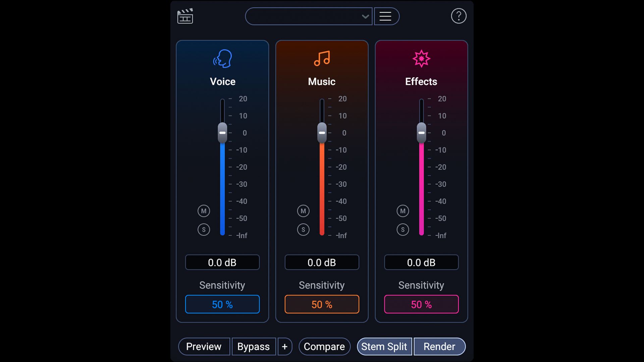Solo the Effects stem

click(402, 230)
